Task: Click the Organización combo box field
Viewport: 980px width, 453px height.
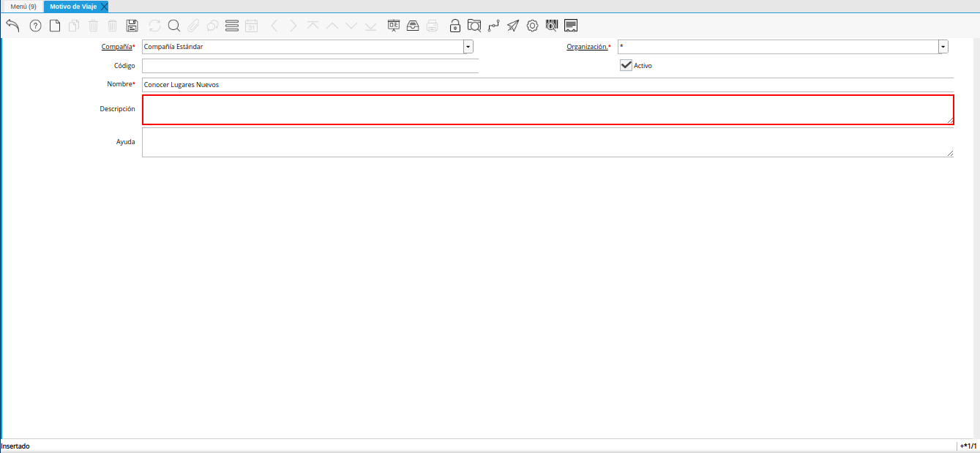Action: coord(778,47)
